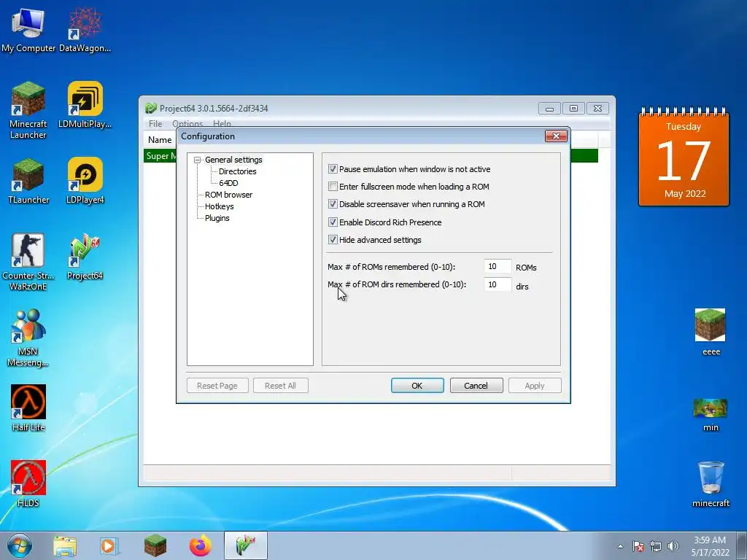Open Options menu in Project64 window
Viewport: 747px width, 560px height.
pyautogui.click(x=187, y=124)
